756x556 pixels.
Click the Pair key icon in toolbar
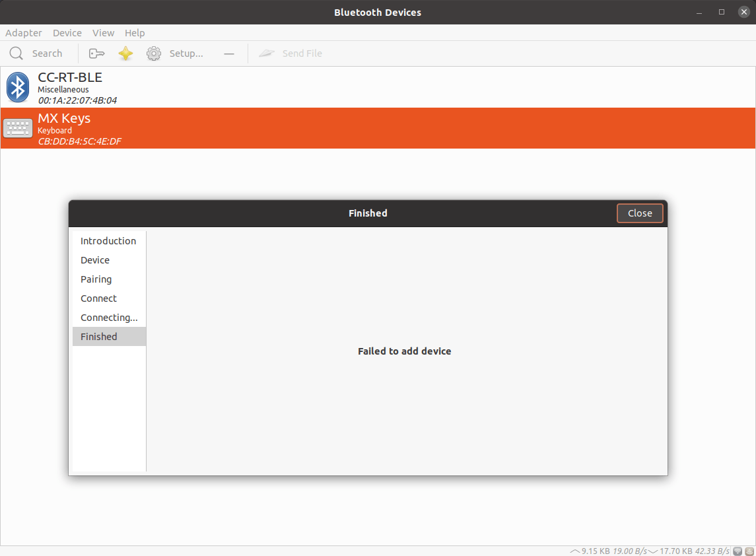97,53
